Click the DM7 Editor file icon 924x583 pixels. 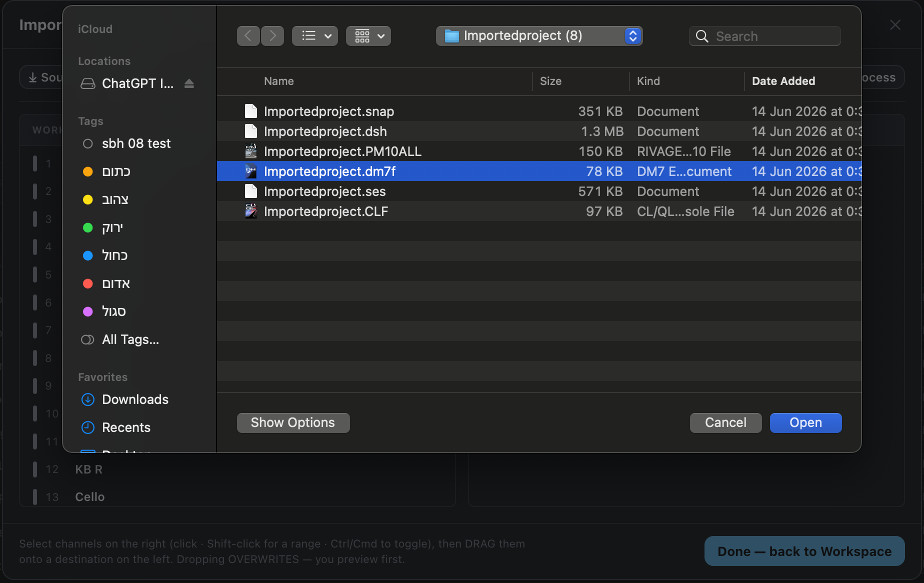coord(251,171)
